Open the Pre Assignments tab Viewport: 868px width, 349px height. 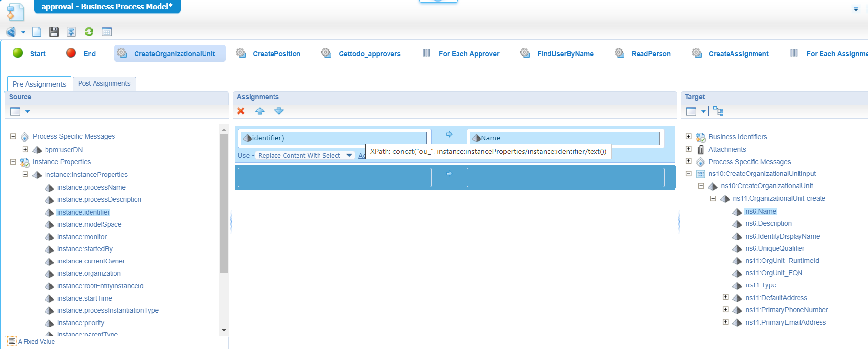pyautogui.click(x=39, y=84)
